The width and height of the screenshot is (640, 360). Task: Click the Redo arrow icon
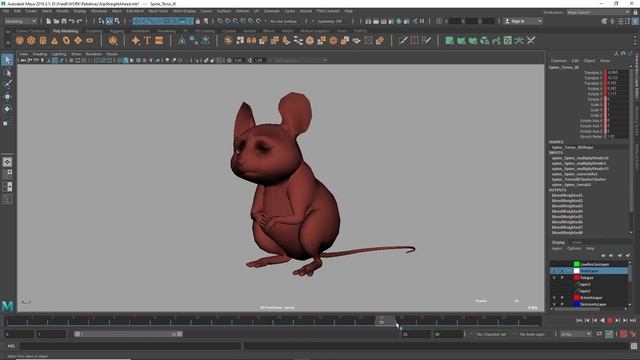click(x=79, y=21)
